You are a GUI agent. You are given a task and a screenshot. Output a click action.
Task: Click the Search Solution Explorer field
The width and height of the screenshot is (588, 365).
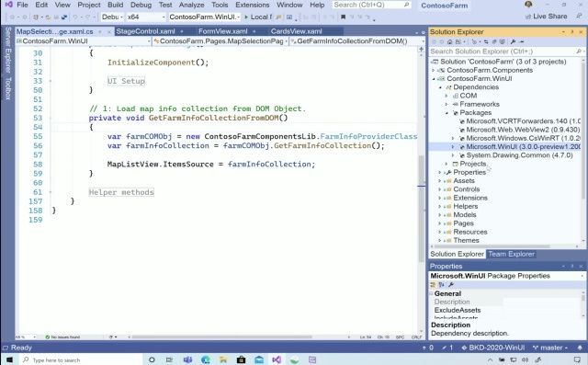(x=505, y=51)
